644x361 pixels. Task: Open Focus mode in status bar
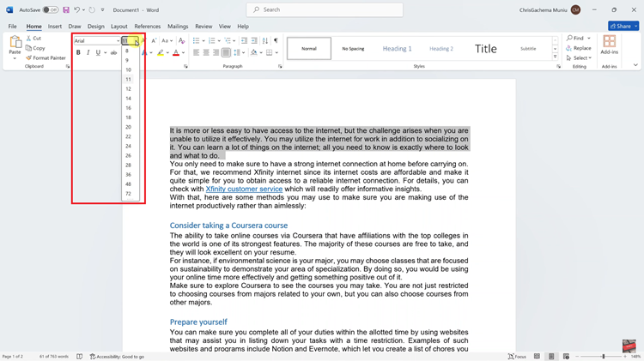click(x=517, y=357)
